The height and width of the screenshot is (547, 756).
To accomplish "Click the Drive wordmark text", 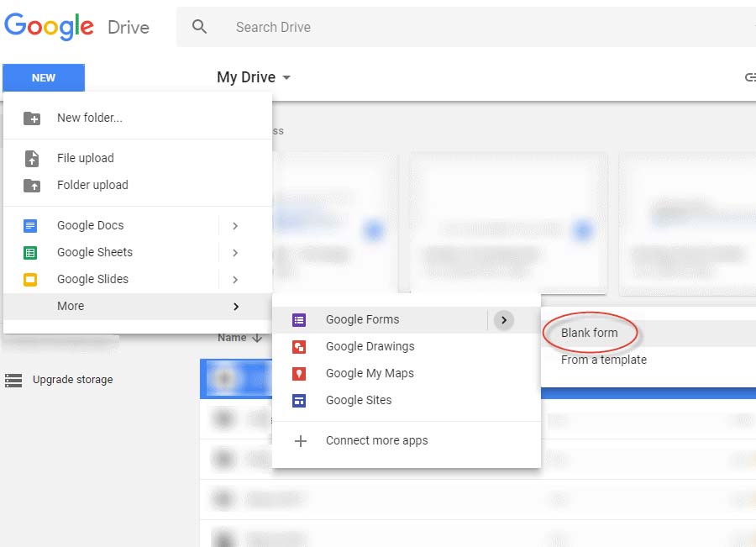I will pos(129,28).
